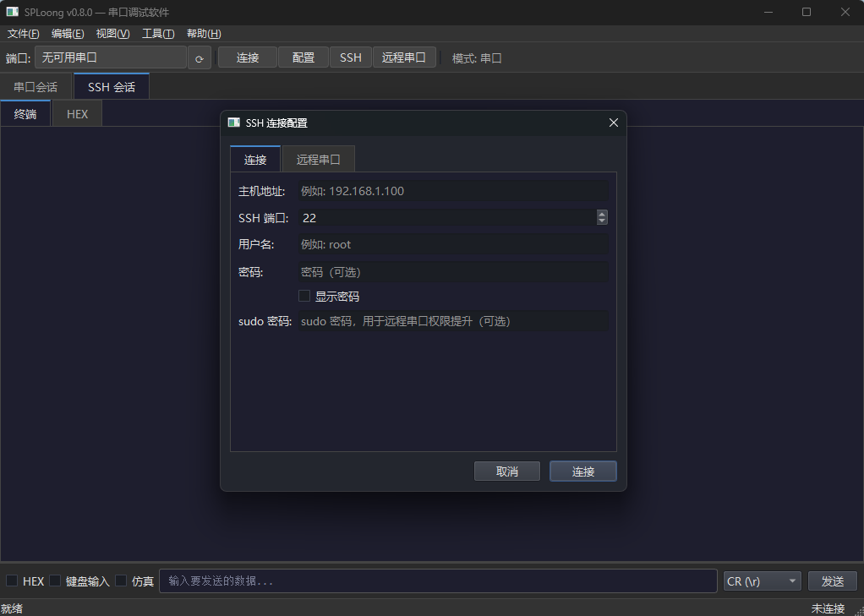The width and height of the screenshot is (864, 616).
Task: Open the 无可用串口 port dropdown
Action: (x=110, y=57)
